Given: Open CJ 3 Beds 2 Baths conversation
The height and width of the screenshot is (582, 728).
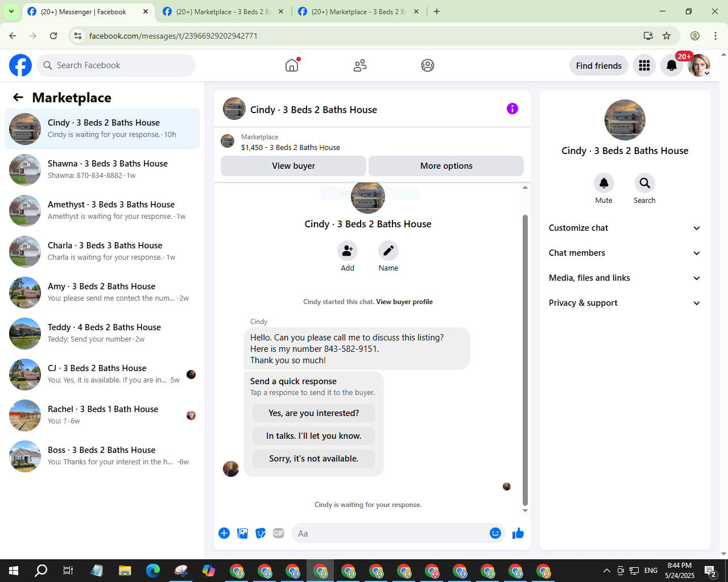Looking at the screenshot, I should pyautogui.click(x=102, y=375).
